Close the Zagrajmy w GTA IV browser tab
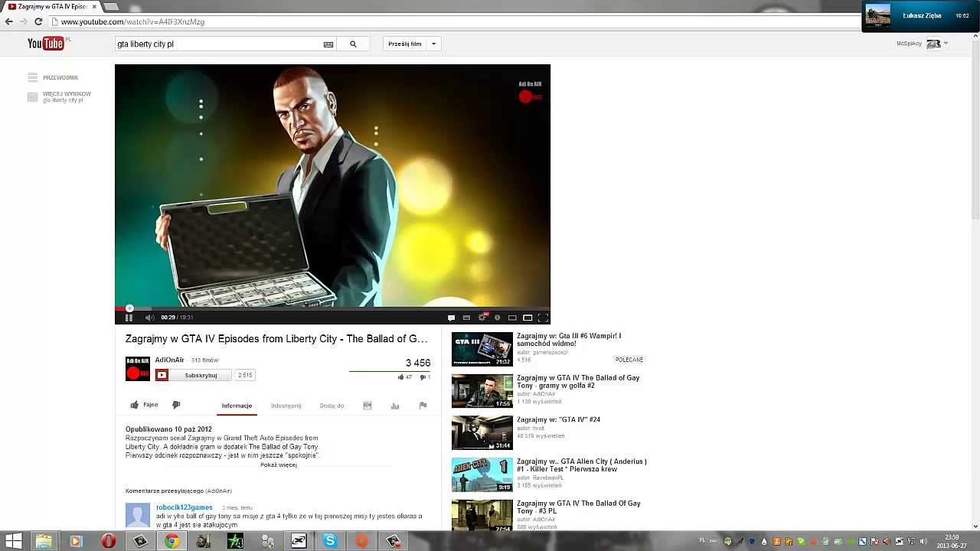Screen dimensions: 980x551 [x=94, y=6]
